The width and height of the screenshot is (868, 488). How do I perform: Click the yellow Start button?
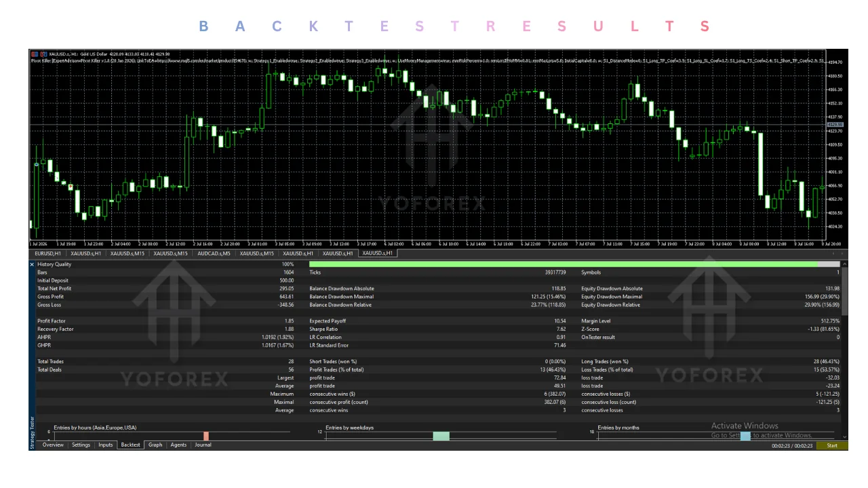pos(832,446)
